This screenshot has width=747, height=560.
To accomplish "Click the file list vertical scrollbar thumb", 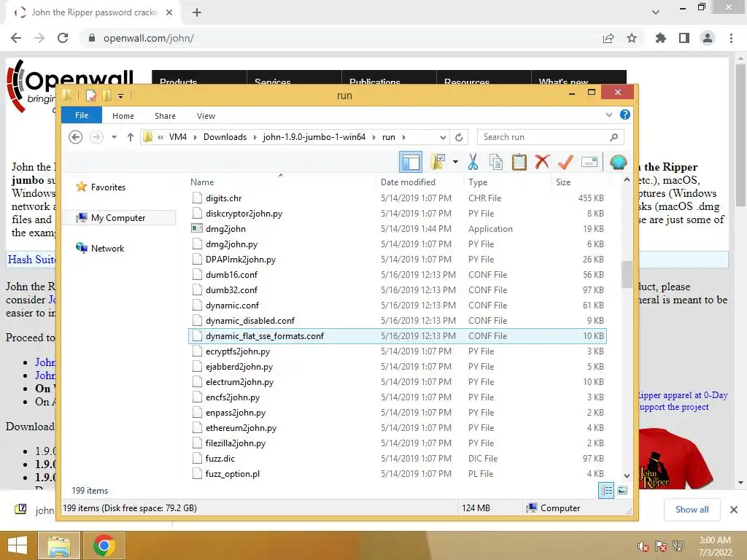I will [x=627, y=274].
